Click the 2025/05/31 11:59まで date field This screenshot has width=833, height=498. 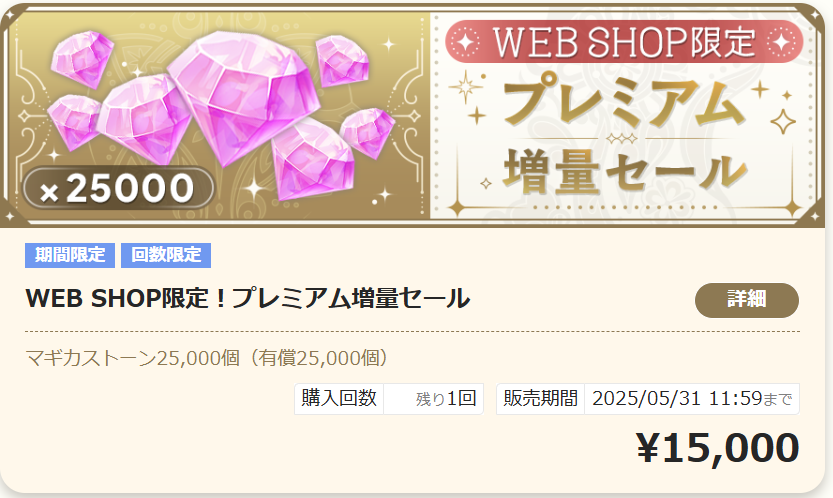[x=692, y=399]
